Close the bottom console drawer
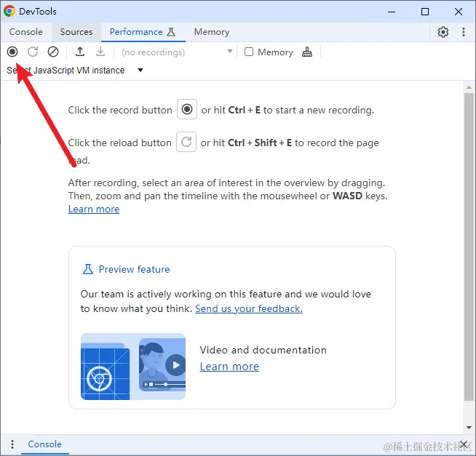Viewport: 476px width, 456px height. (463, 445)
